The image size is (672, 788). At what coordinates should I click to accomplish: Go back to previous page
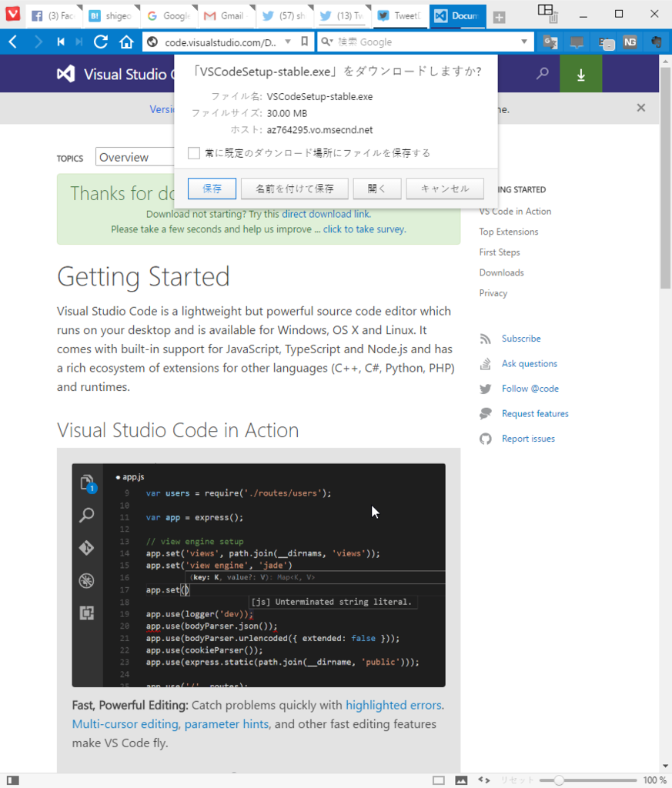pos(14,42)
